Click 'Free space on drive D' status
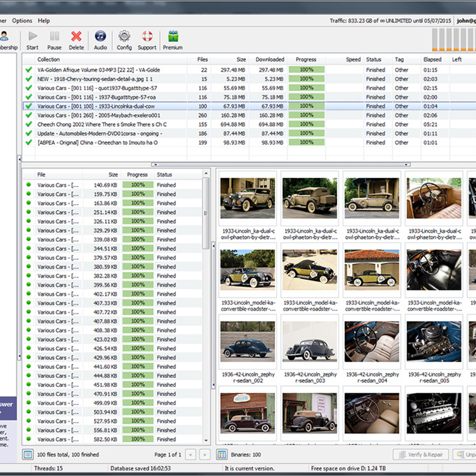 [x=348, y=468]
